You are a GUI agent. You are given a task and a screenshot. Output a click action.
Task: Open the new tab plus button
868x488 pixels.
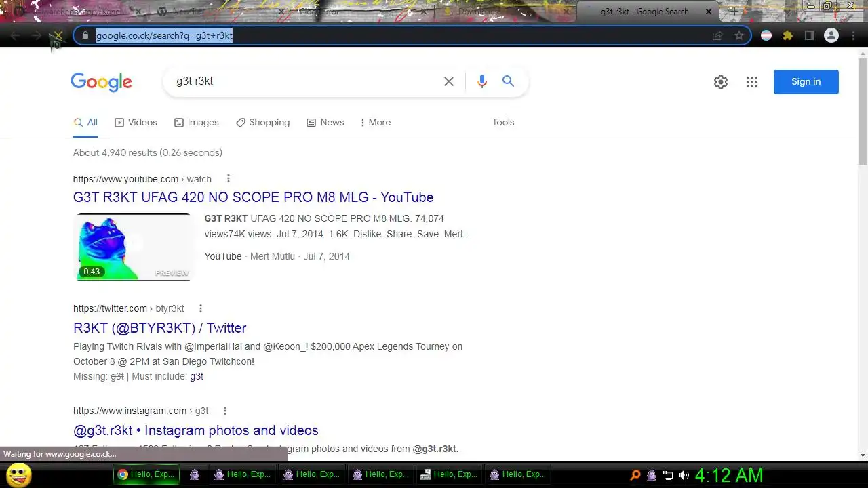point(734,12)
